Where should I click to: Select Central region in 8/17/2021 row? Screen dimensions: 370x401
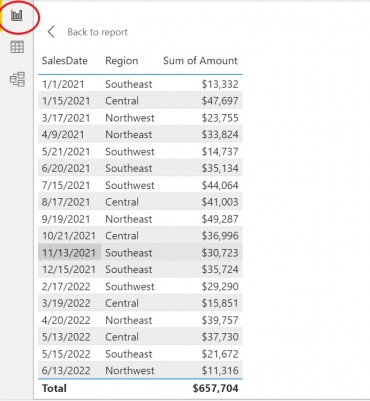(x=122, y=202)
